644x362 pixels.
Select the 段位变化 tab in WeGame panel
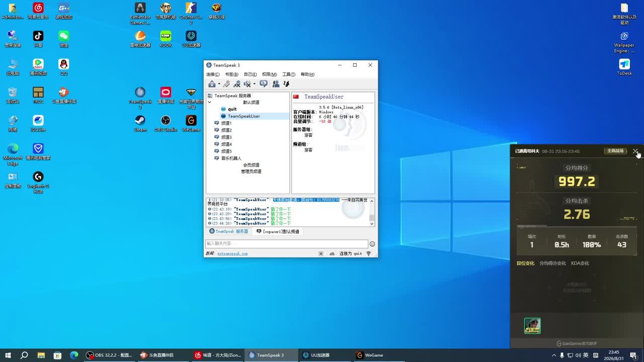coord(525,263)
